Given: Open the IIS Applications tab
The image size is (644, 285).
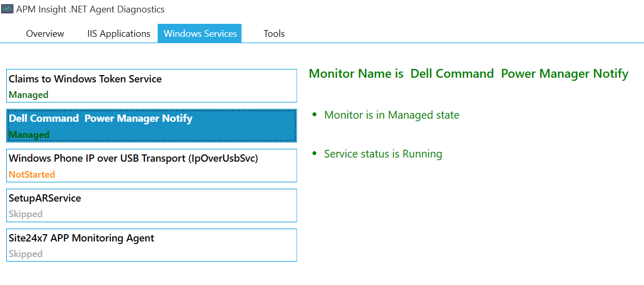Looking at the screenshot, I should [x=119, y=34].
